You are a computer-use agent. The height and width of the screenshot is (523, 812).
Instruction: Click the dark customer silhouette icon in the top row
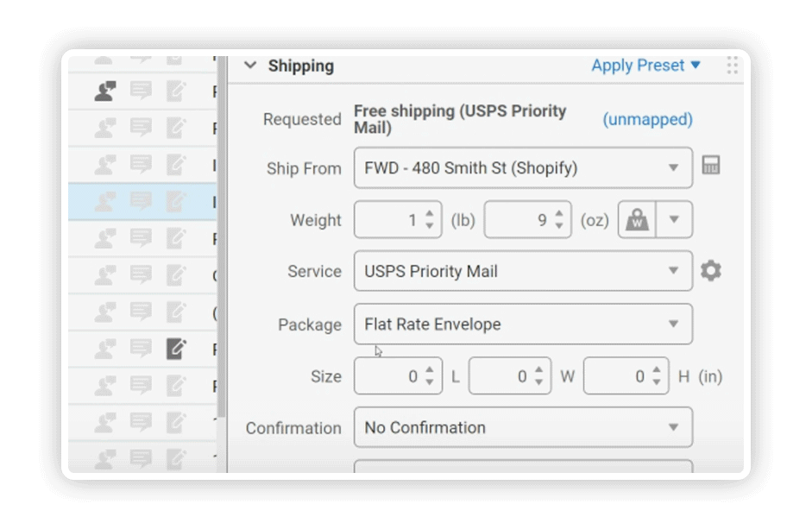click(x=104, y=91)
